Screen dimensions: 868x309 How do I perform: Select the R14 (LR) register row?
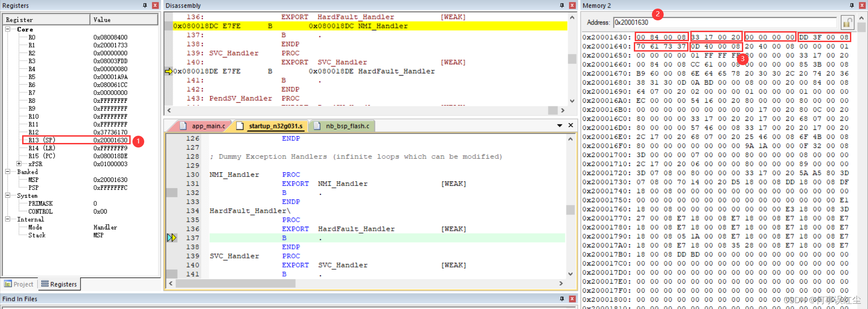[77, 148]
